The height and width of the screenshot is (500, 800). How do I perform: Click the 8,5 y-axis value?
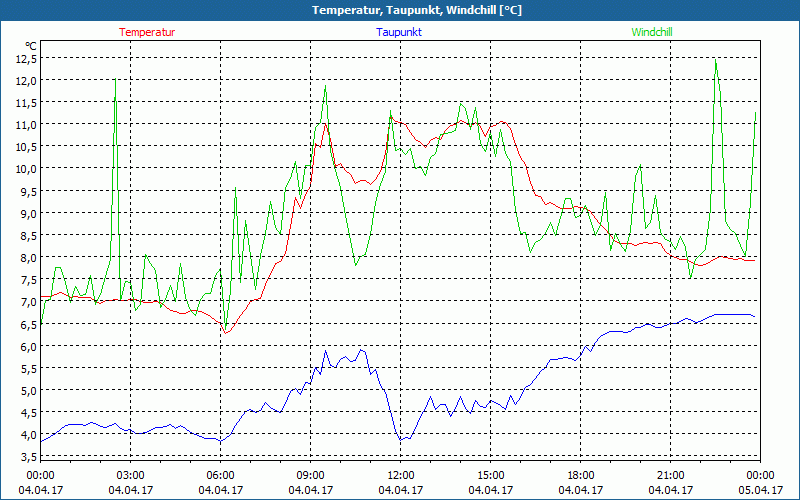[29, 235]
